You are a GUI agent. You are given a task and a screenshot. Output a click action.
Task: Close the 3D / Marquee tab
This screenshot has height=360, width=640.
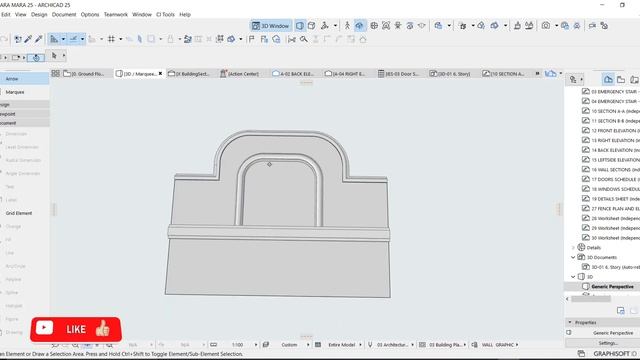tap(160, 73)
